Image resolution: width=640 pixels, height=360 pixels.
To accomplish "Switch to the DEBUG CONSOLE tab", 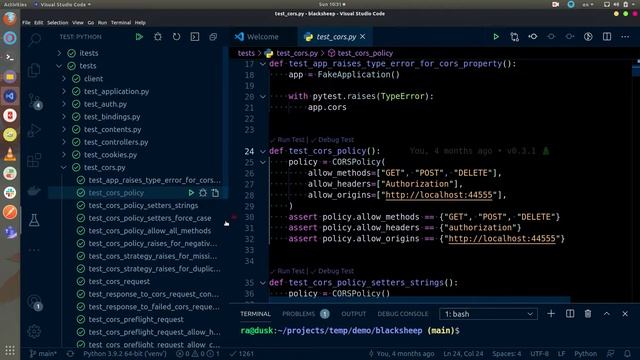I will click(x=403, y=314).
